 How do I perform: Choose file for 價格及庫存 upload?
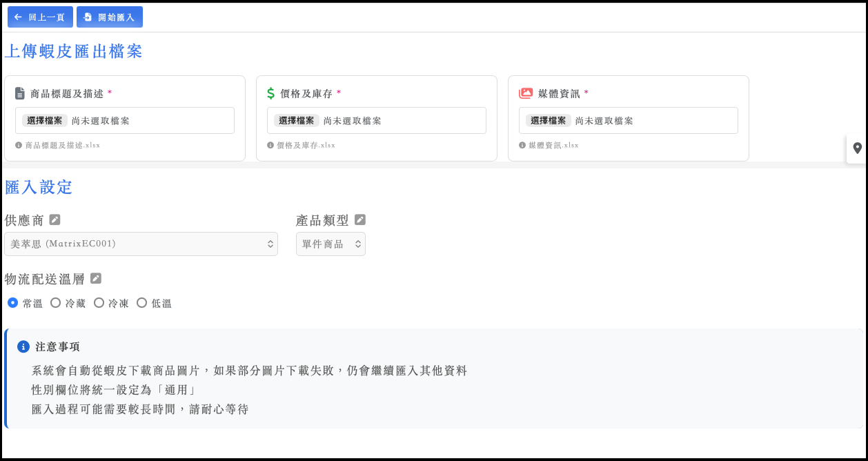coord(297,121)
